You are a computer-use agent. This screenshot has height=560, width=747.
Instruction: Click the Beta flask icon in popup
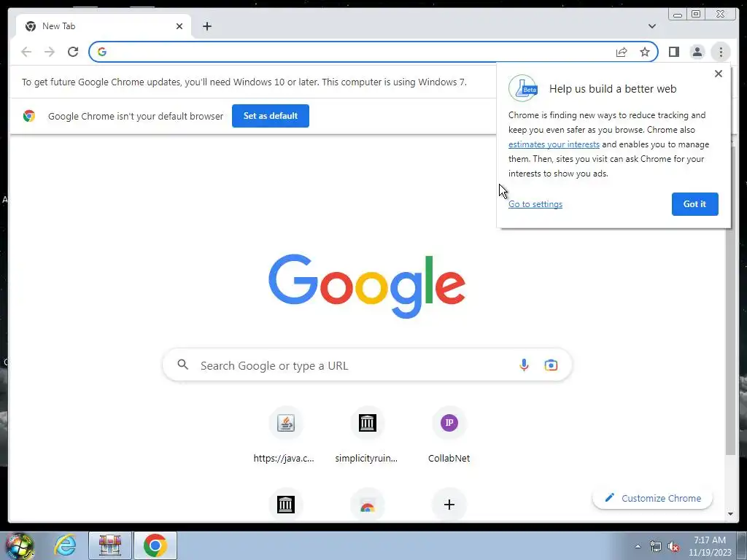[x=523, y=88]
